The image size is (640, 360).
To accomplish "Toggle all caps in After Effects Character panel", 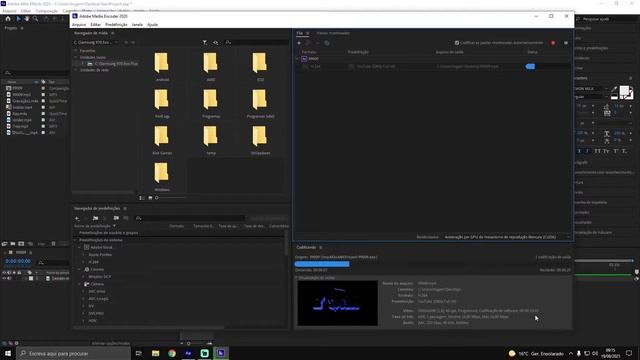I will click(597, 151).
